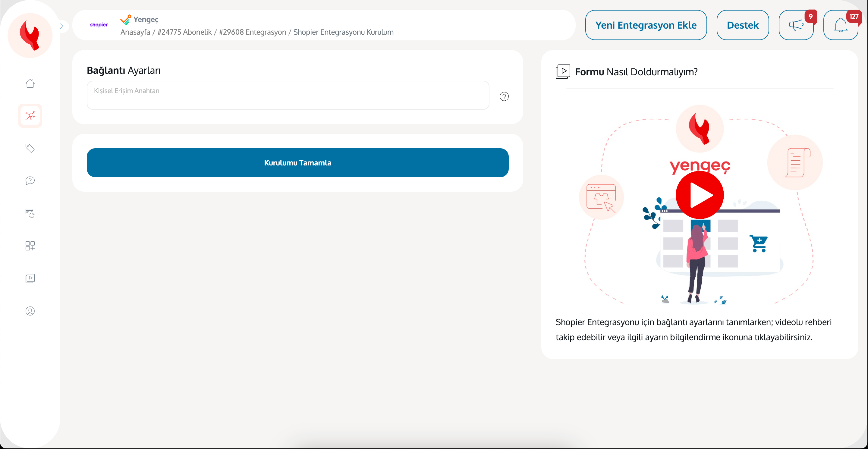Focus the Kişisel Erişim Anahtarı input field
Viewport: 868px width, 449px height.
coord(288,95)
